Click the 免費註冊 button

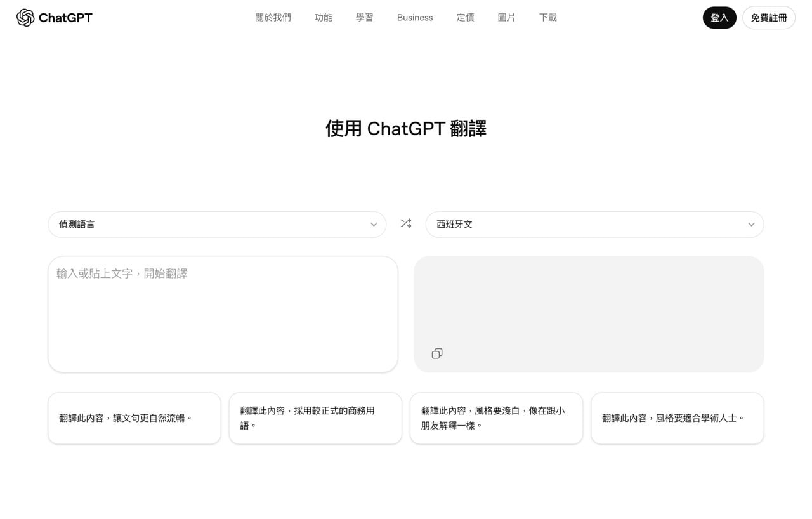768,17
